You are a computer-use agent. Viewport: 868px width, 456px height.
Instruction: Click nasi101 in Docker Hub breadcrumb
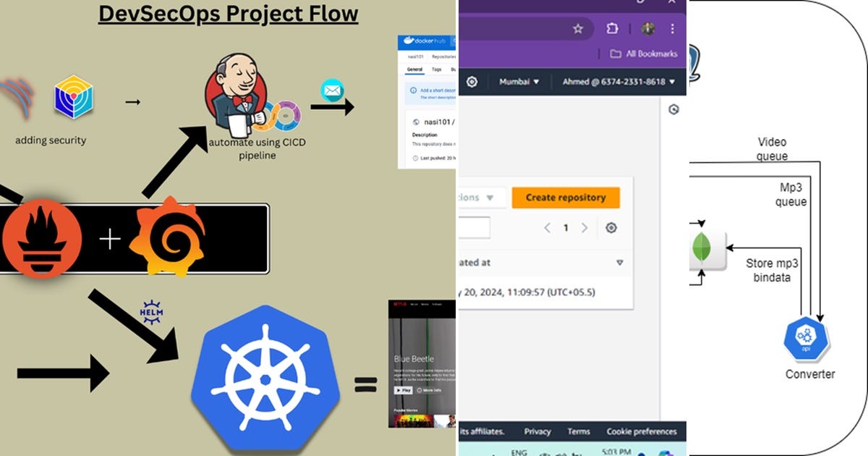pyautogui.click(x=416, y=56)
